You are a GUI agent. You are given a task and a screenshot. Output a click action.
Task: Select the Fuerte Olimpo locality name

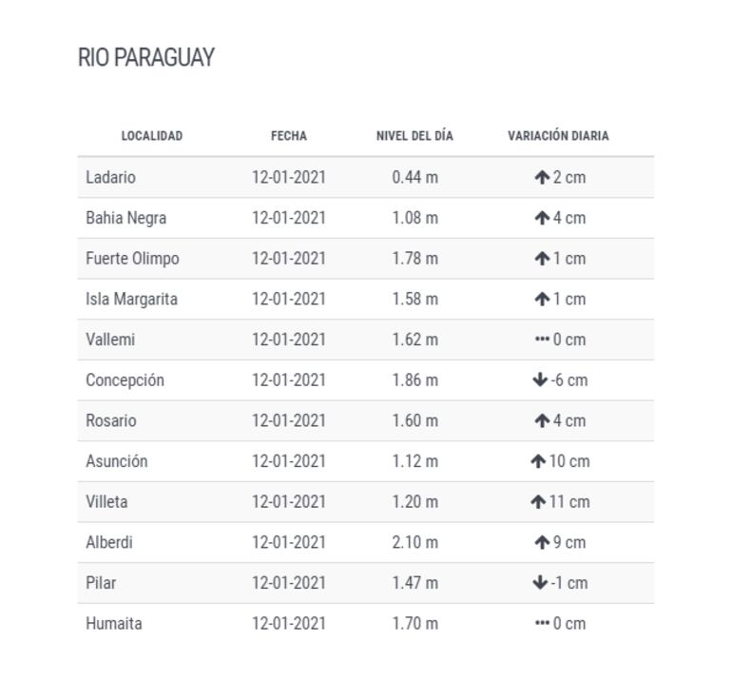[x=132, y=259]
